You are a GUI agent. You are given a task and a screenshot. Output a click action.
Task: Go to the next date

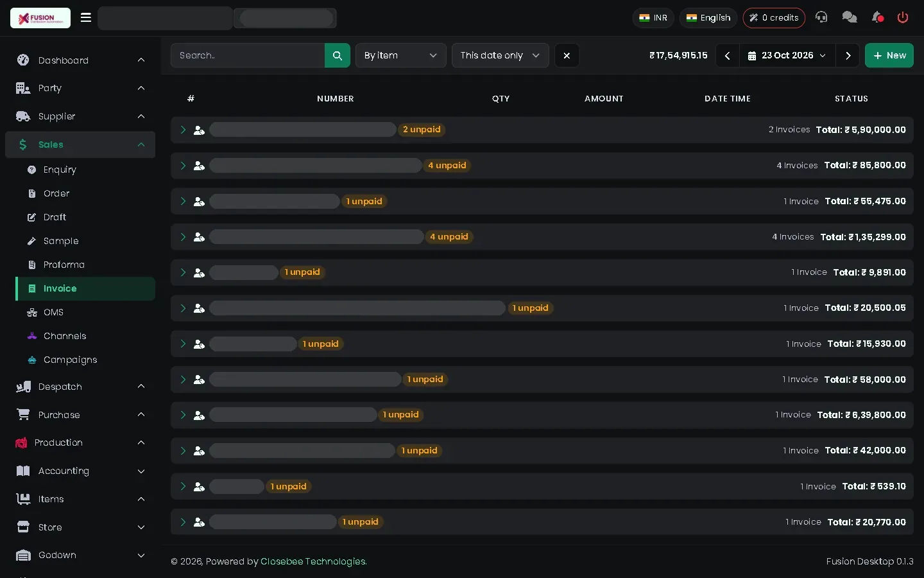848,55
